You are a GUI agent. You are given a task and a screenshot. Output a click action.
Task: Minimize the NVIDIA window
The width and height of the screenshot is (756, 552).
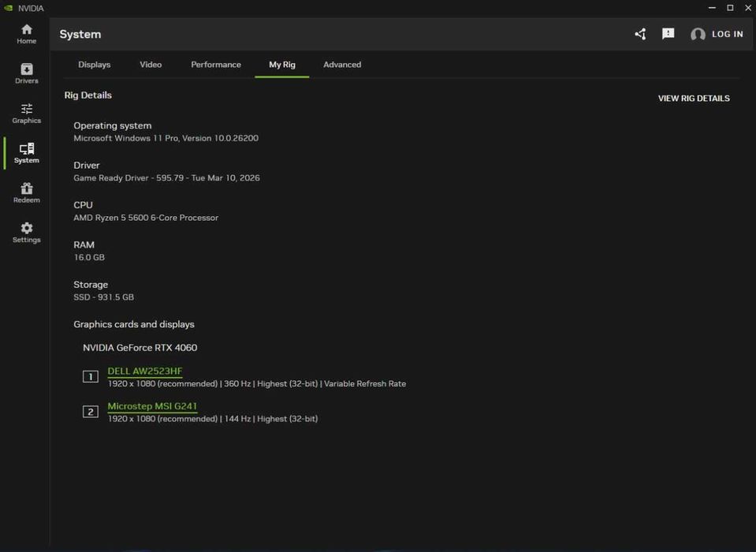tap(712, 8)
